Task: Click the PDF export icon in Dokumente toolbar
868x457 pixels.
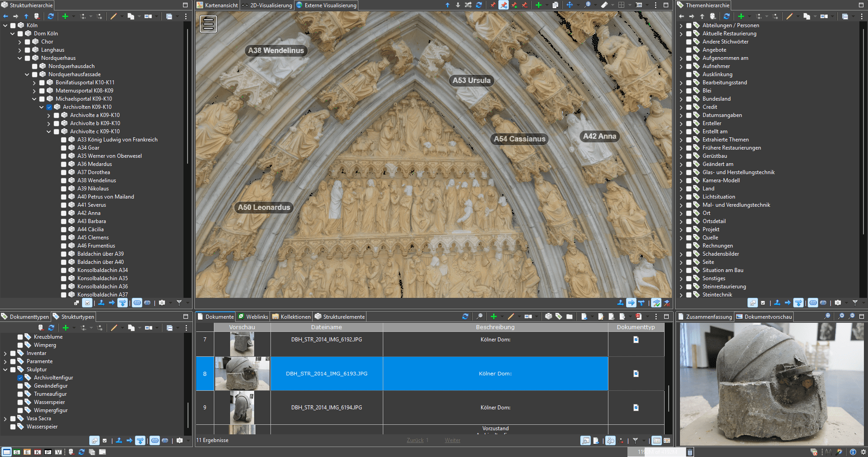Action: click(638, 316)
